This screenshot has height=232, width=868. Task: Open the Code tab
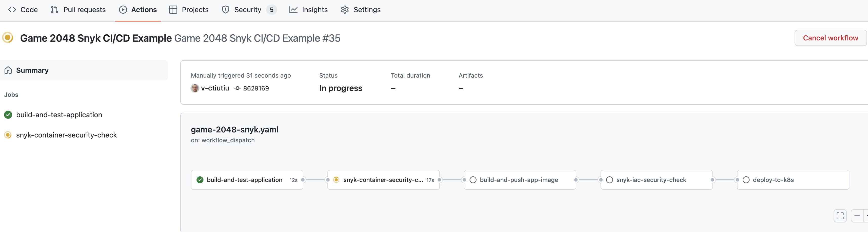point(23,10)
